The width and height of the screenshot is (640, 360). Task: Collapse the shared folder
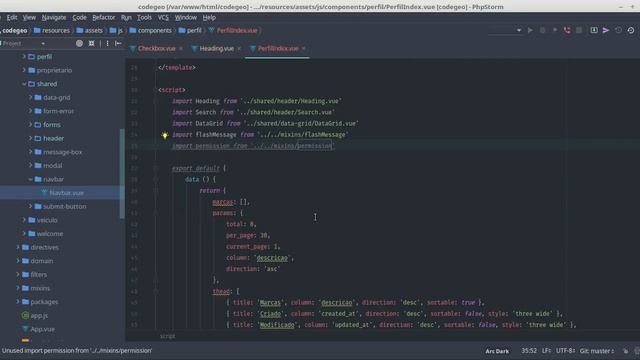[24, 84]
